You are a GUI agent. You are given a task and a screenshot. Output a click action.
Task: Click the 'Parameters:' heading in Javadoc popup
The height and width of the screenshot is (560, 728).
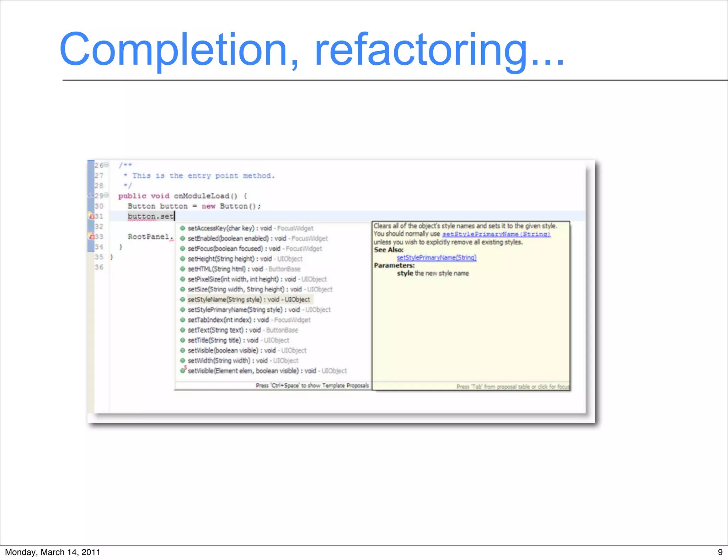[394, 265]
